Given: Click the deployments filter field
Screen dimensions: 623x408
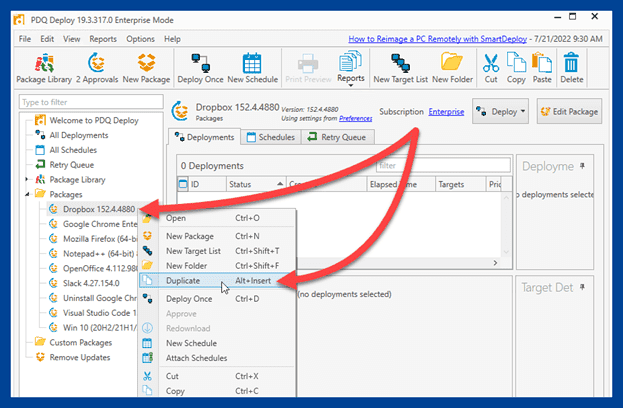Looking at the screenshot, I should [x=443, y=165].
